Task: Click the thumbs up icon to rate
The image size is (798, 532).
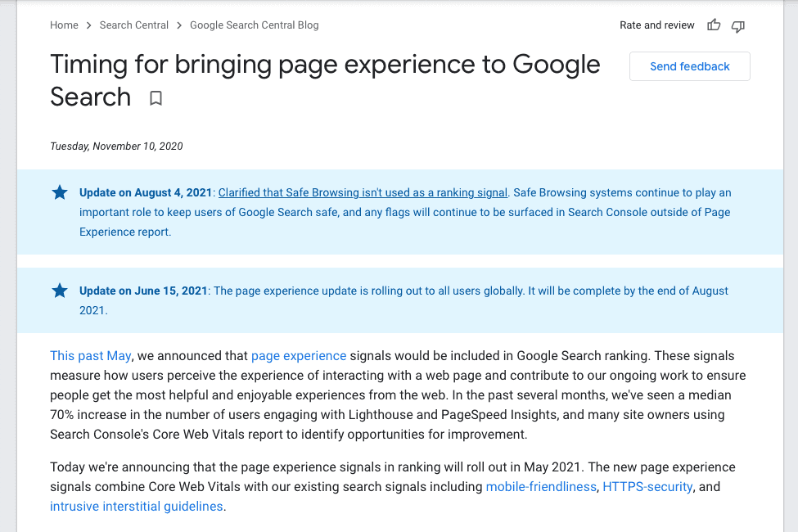Action: pyautogui.click(x=713, y=25)
